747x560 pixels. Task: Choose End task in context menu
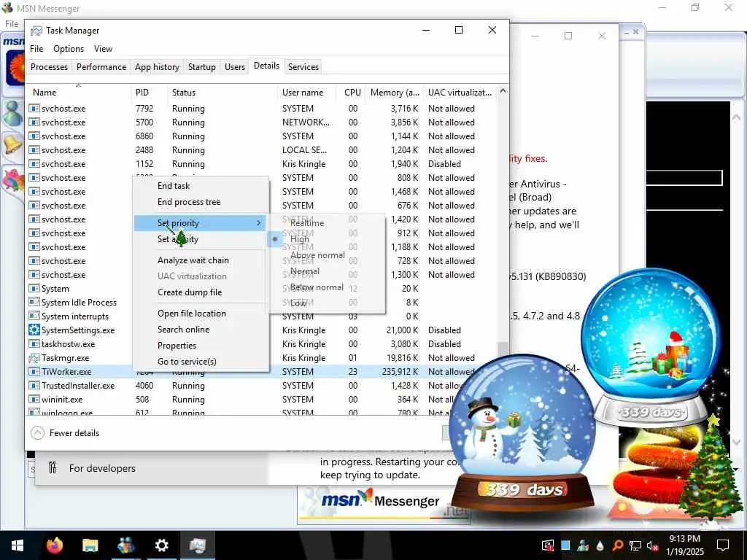pos(201,186)
